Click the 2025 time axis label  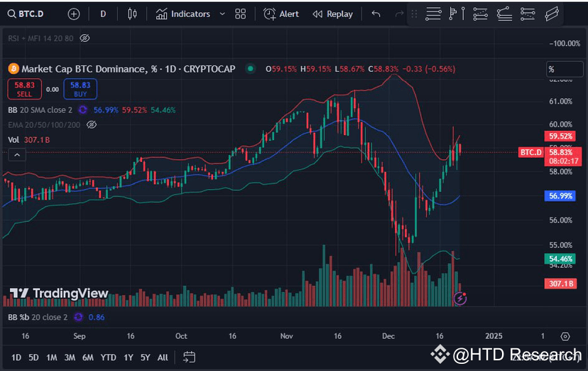[494, 336]
